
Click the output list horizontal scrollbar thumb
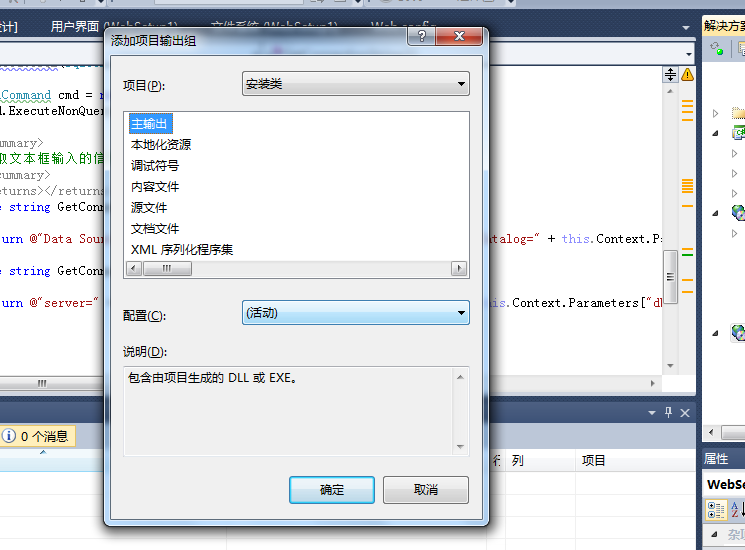click(167, 268)
